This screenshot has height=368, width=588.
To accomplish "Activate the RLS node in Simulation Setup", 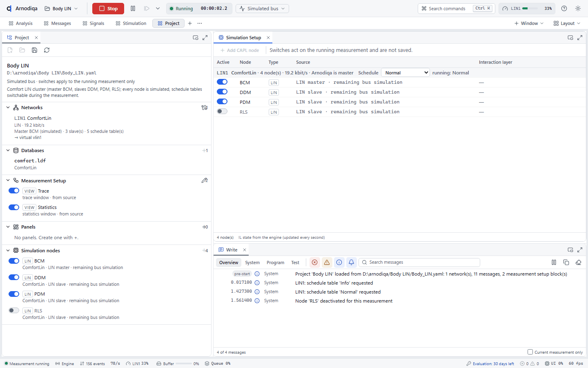I will click(x=222, y=112).
